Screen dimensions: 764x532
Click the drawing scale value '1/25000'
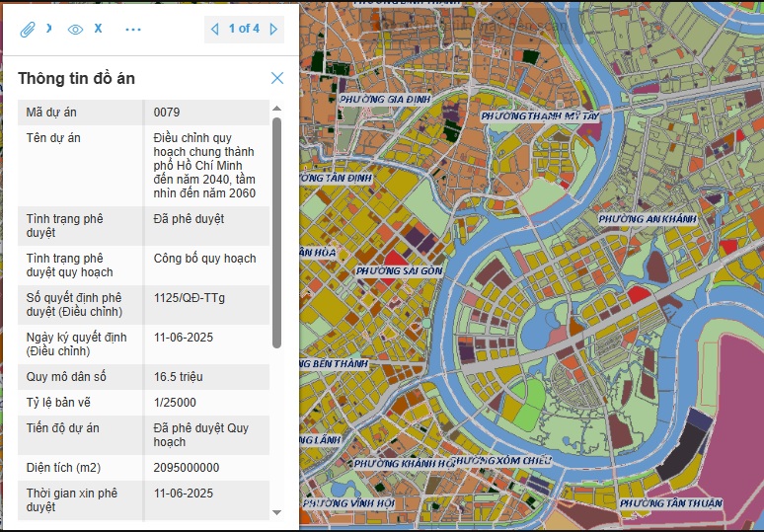(175, 403)
